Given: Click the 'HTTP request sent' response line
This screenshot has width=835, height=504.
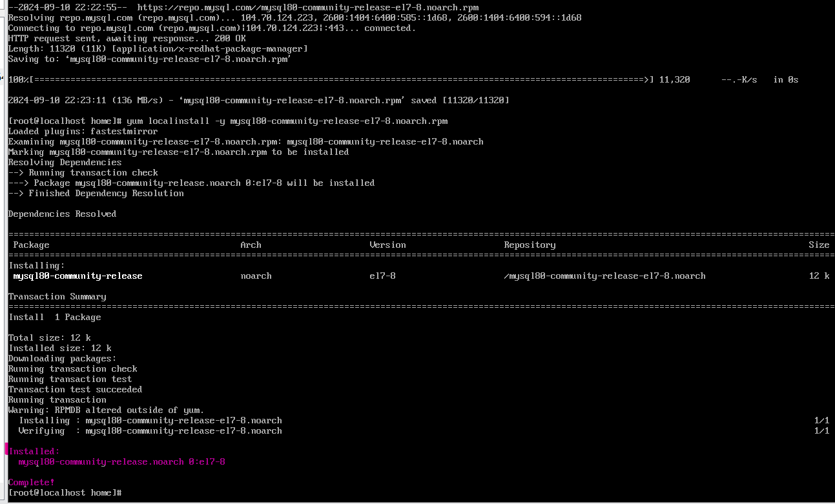Looking at the screenshot, I should pyautogui.click(x=127, y=38).
